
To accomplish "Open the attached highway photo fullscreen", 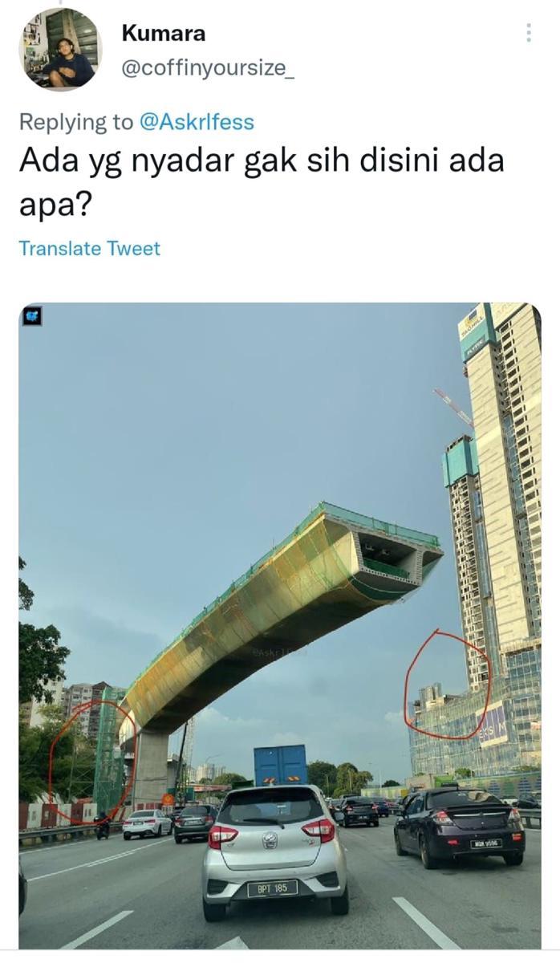I will pos(280,625).
